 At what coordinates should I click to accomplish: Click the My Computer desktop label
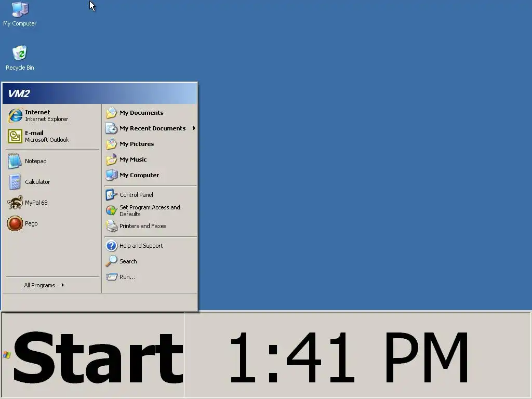[x=20, y=23]
